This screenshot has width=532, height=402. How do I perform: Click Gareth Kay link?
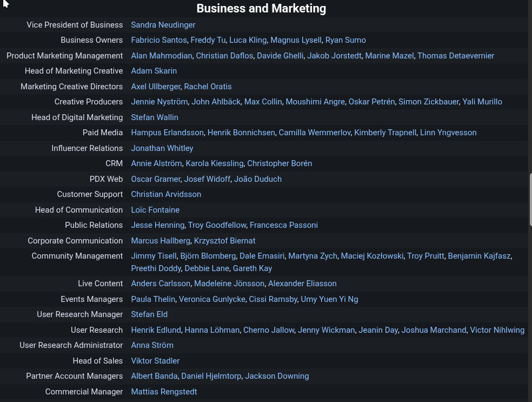click(x=252, y=268)
